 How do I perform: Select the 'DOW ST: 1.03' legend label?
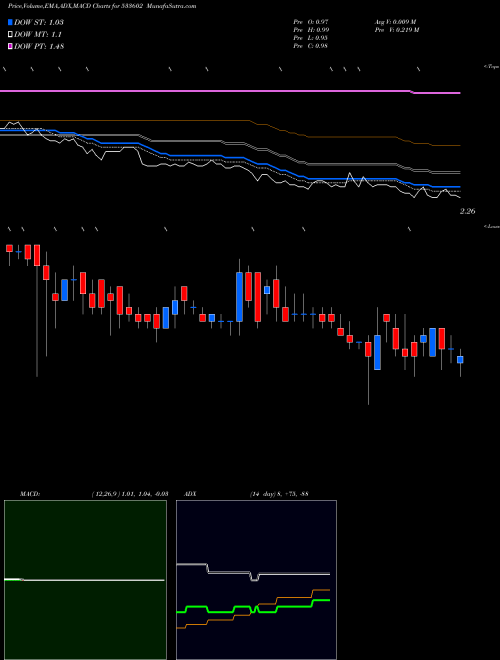click(x=39, y=22)
